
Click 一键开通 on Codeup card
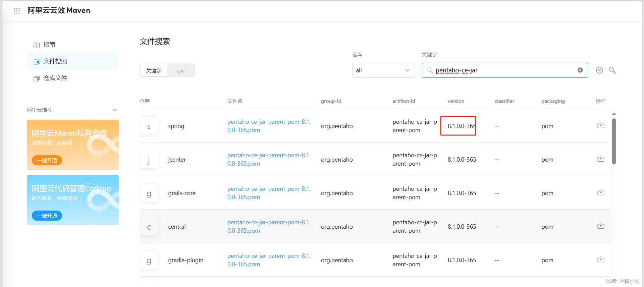tap(47, 216)
